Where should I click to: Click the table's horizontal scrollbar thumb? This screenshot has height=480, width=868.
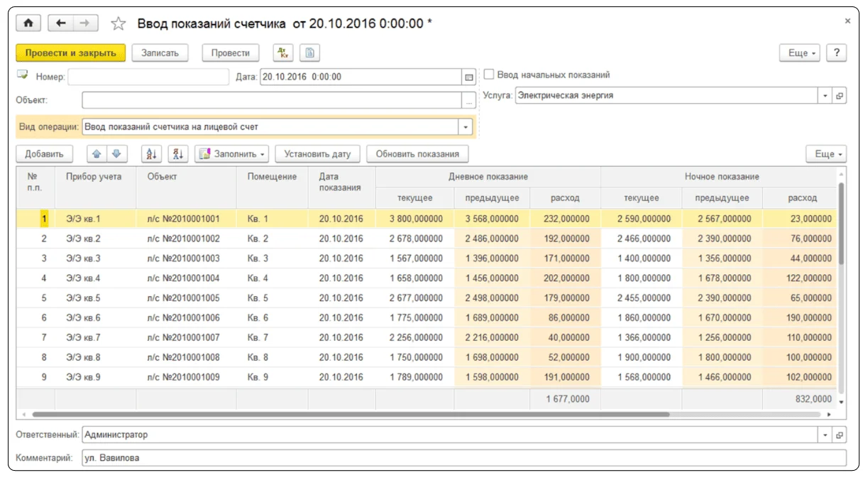[351, 414]
